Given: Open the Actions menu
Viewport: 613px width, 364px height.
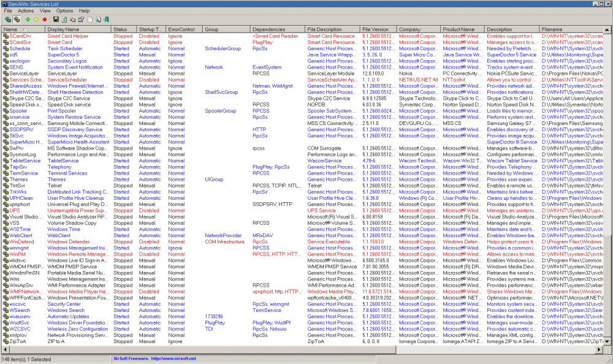Looking at the screenshot, I should click(x=26, y=11).
